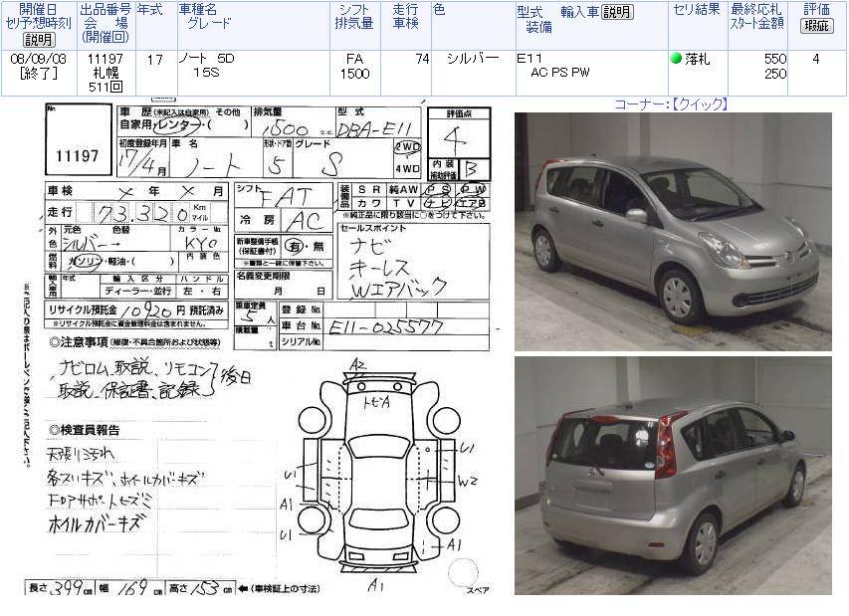
Task: Open the rear view photo of the silver car
Action: pyautogui.click(x=673, y=476)
